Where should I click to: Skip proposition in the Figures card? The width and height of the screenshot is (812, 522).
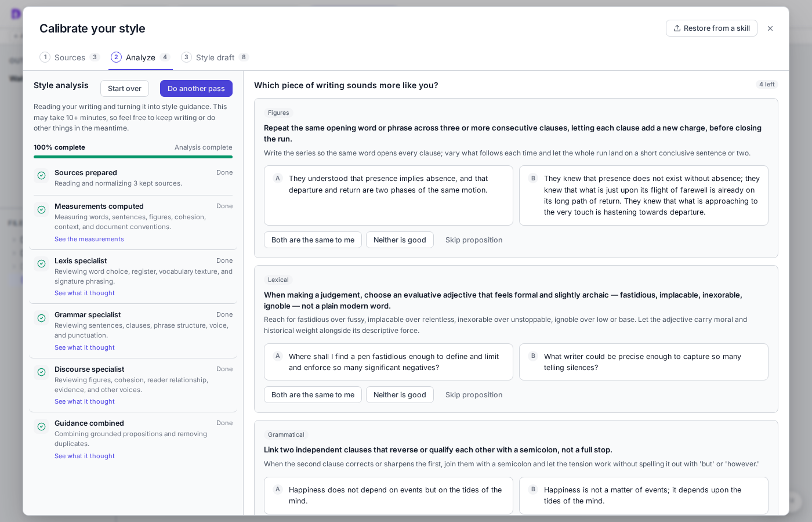click(x=474, y=240)
